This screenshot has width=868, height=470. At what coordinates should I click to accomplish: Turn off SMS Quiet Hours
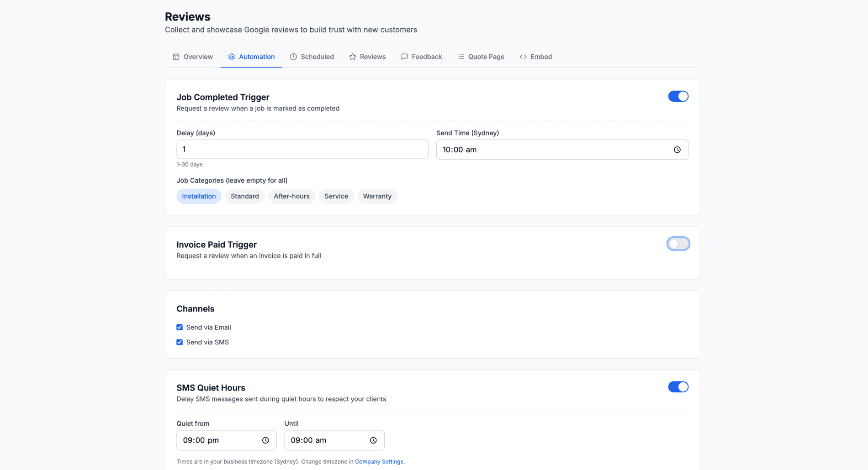click(678, 386)
